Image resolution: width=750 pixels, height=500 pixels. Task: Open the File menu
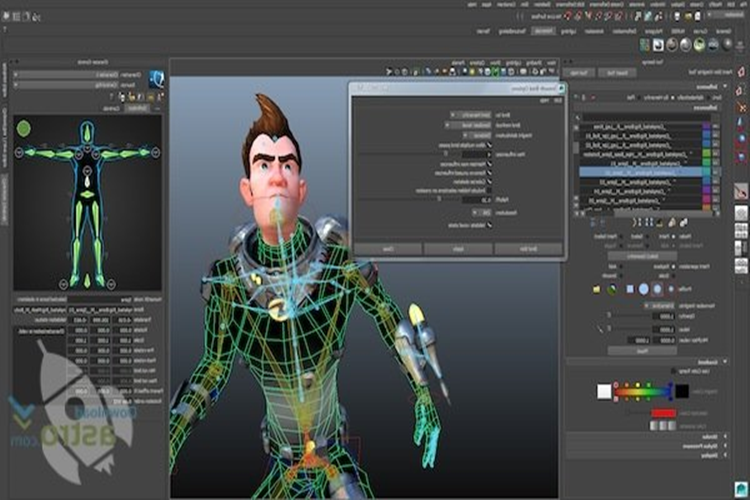pyautogui.click(x=744, y=4)
